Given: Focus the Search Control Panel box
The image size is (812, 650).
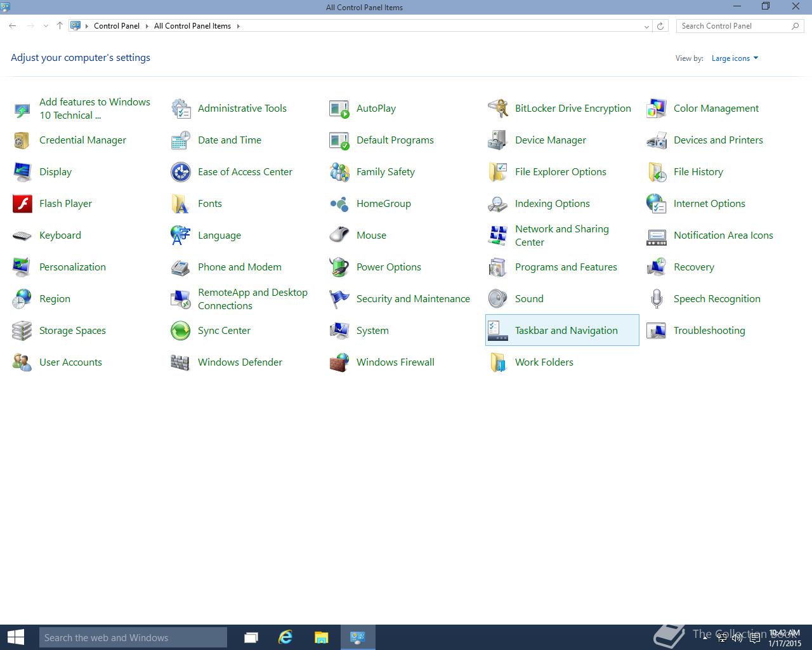Looking at the screenshot, I should [740, 26].
